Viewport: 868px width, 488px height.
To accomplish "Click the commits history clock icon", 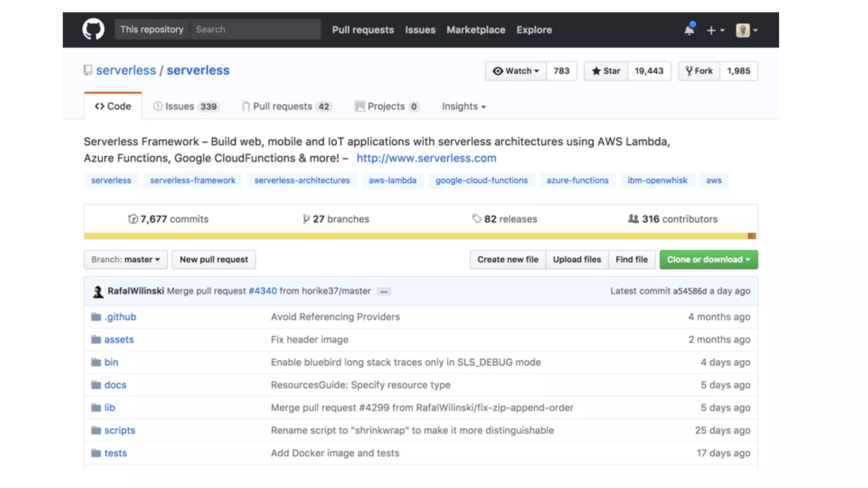I will (x=133, y=219).
